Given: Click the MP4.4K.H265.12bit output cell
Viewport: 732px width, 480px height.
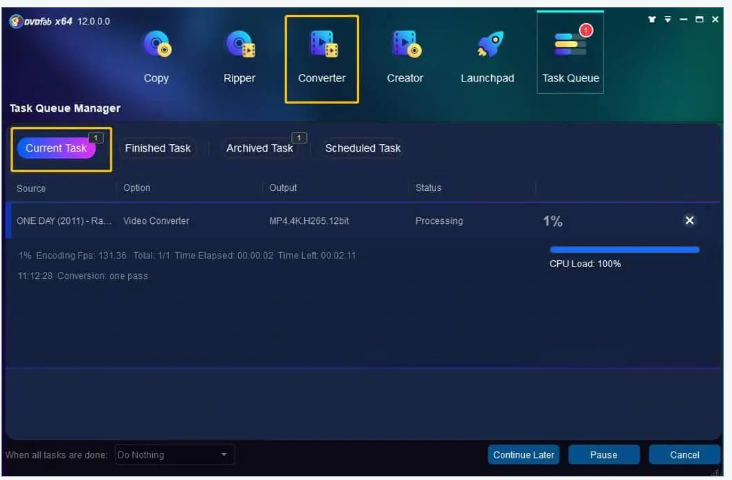Looking at the screenshot, I should [x=309, y=221].
